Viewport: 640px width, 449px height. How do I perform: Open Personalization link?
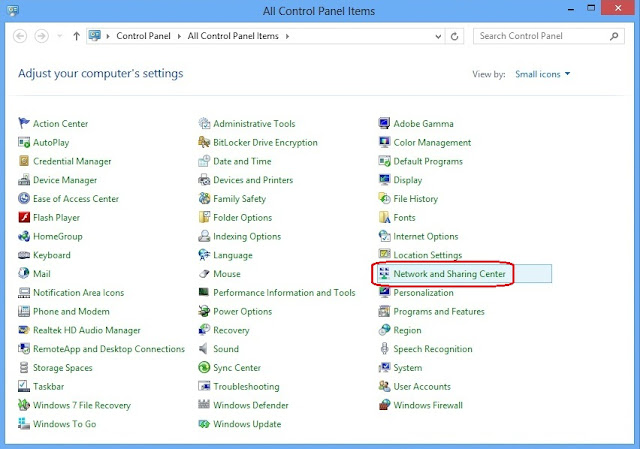point(423,293)
